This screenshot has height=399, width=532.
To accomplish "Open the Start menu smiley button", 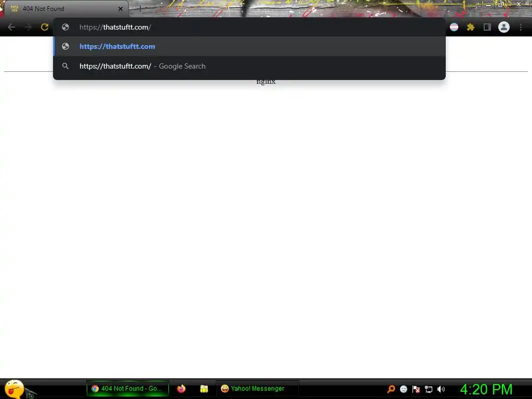I will 14,389.
